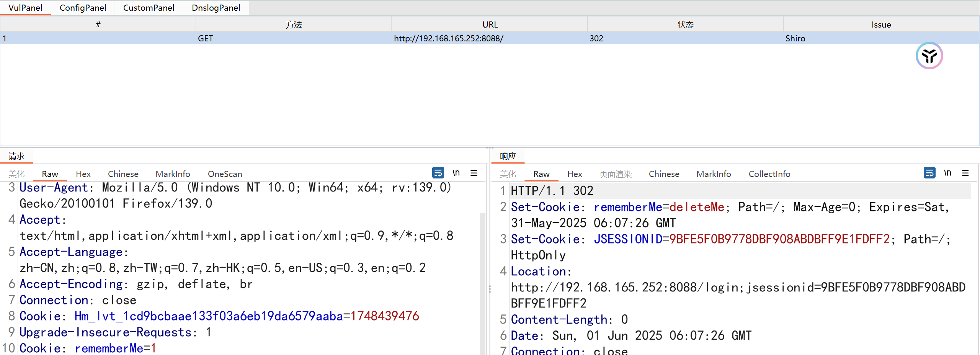Screen dimensions: 980x355
Task: Toggle newline \n display in request pane
Action: (x=456, y=173)
